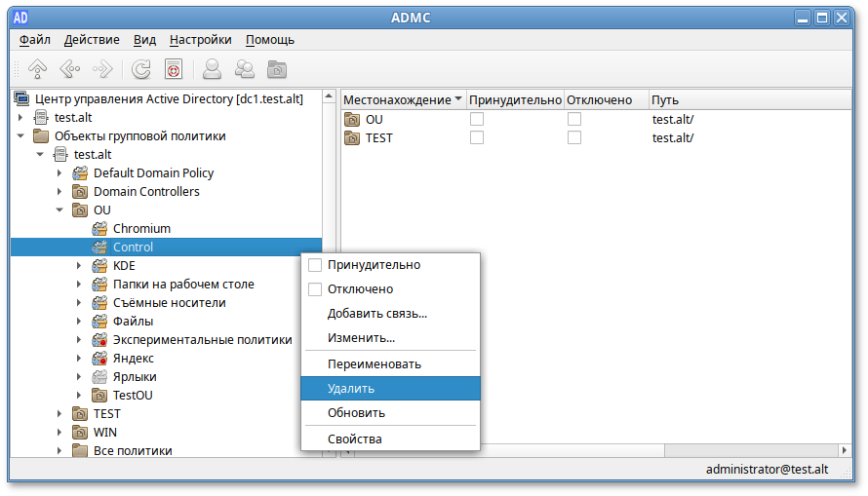Click the create organizational unit toolbar icon

pos(278,69)
